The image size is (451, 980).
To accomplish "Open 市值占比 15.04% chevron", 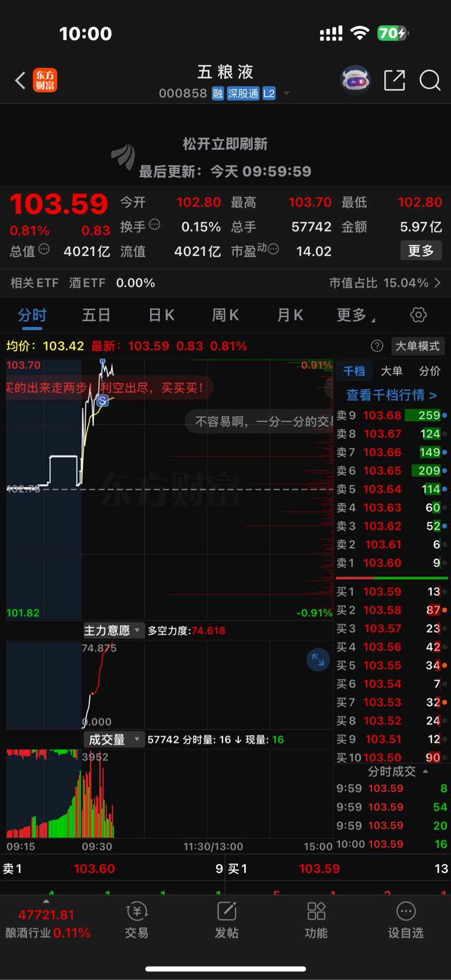I will point(437,283).
